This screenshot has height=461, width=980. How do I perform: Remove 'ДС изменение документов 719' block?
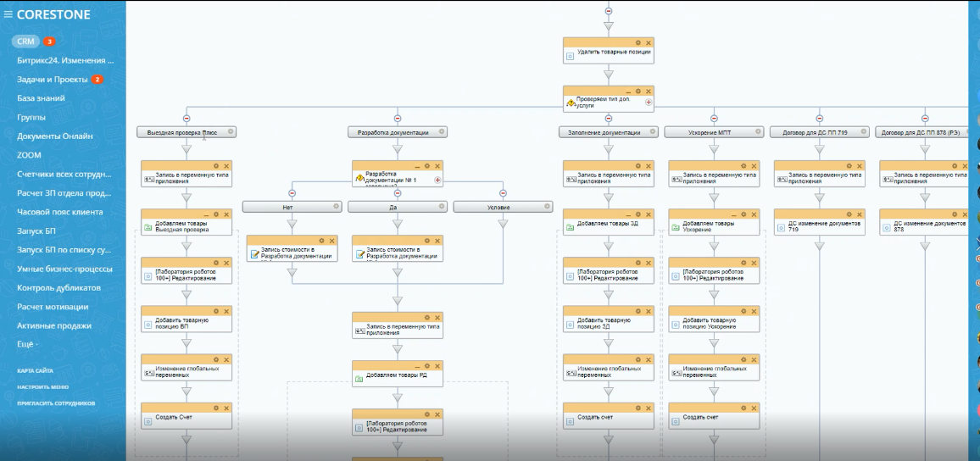pos(860,214)
